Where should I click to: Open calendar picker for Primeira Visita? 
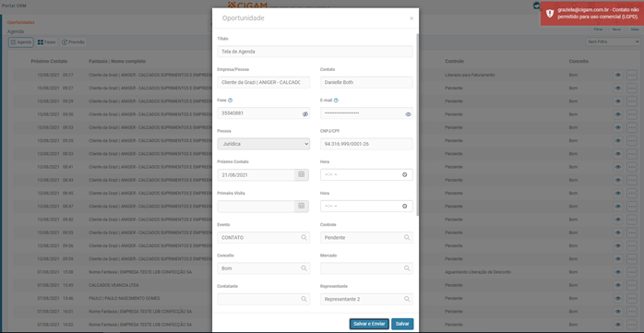point(301,206)
